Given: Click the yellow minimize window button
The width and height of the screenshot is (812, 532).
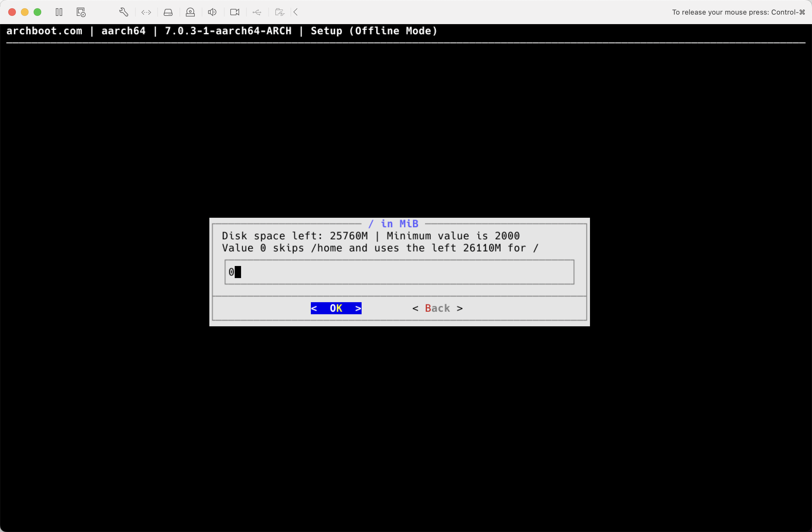Looking at the screenshot, I should [x=24, y=12].
